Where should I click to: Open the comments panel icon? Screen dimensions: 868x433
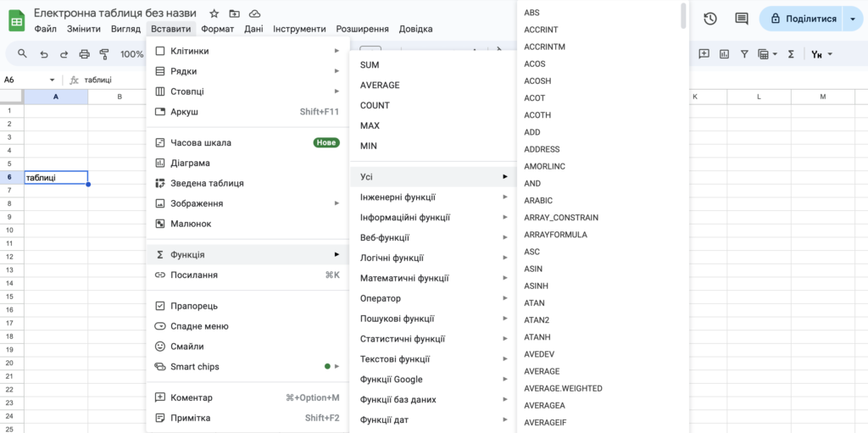point(741,19)
